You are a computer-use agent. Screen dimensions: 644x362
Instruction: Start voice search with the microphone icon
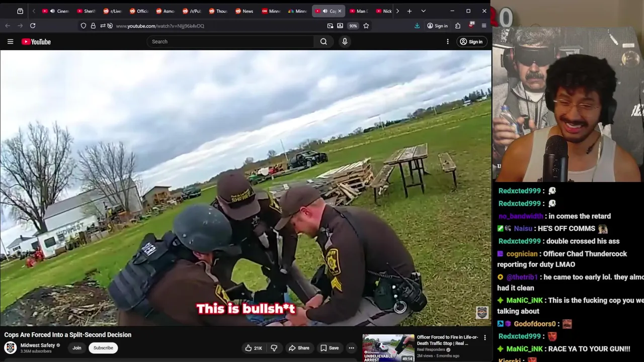(x=345, y=42)
